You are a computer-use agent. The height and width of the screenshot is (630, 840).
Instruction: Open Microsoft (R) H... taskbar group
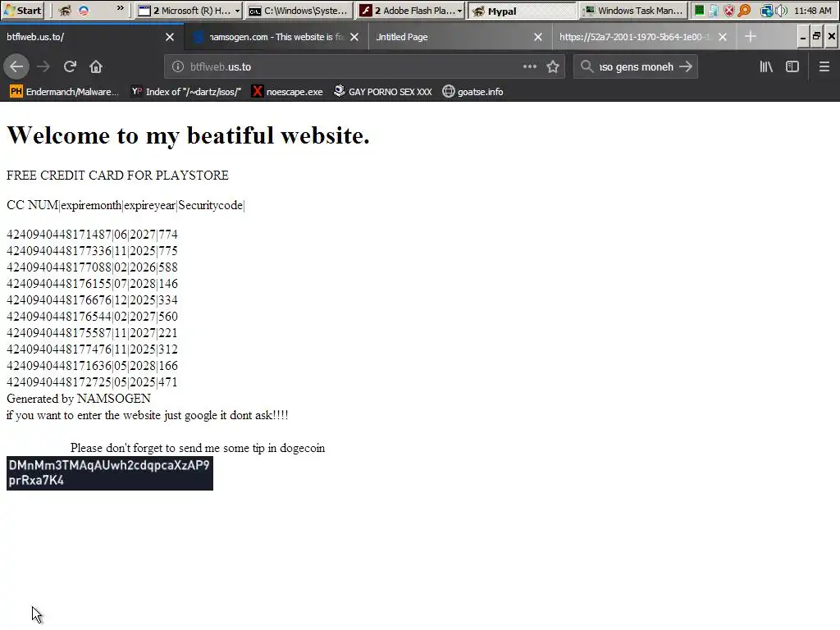pos(188,10)
